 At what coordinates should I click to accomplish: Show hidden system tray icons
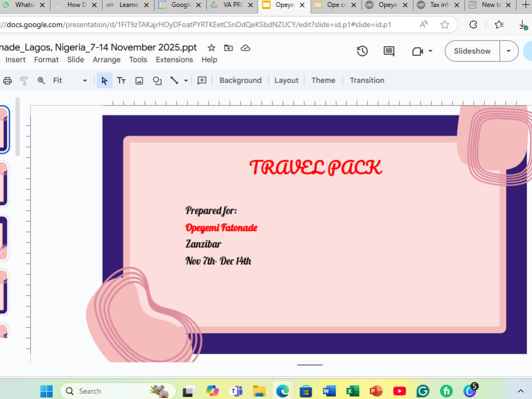tap(521, 391)
